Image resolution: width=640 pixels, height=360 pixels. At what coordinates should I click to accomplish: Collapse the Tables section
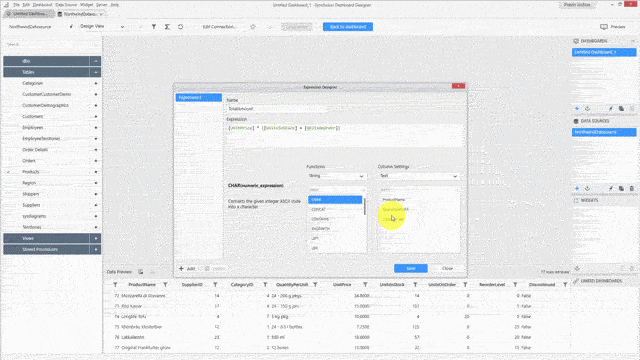pos(95,72)
